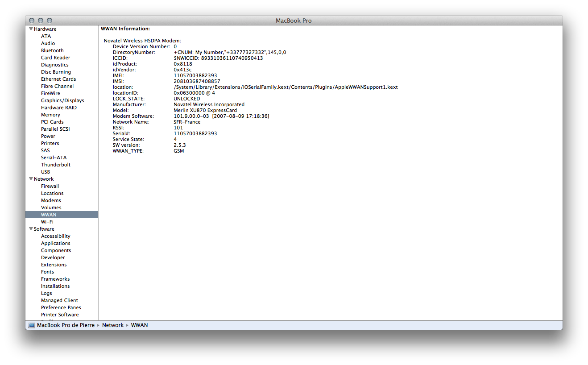Viewport: 588px width, 365px height.
Task: Select the USB hardware item
Action: pyautogui.click(x=46, y=172)
